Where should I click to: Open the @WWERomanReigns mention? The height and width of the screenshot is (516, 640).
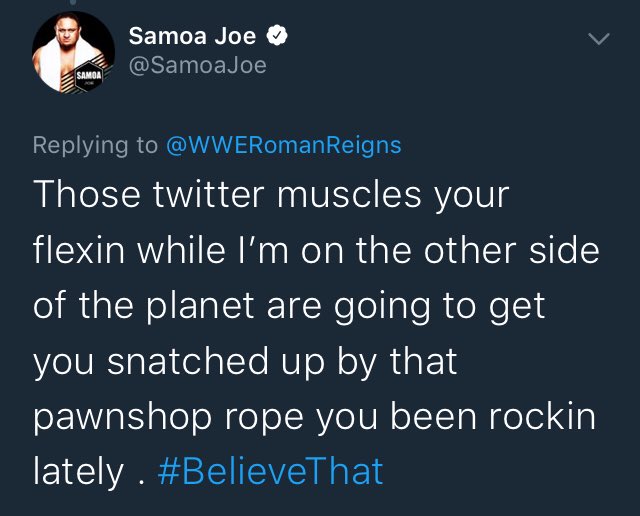point(284,146)
